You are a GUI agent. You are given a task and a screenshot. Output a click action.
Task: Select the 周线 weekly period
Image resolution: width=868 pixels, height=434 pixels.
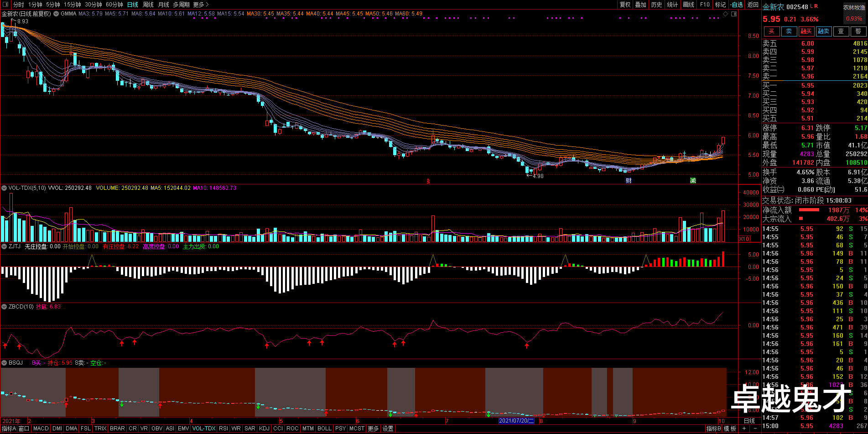coord(148,5)
